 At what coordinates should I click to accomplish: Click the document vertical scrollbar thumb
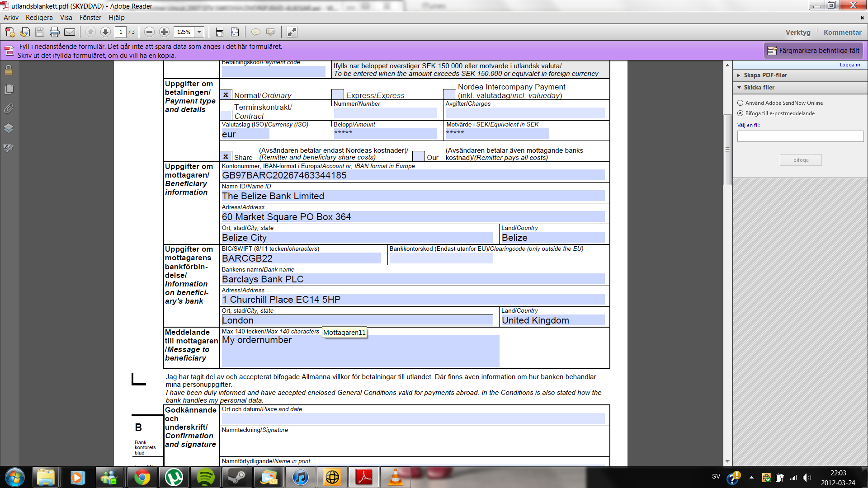point(727,150)
